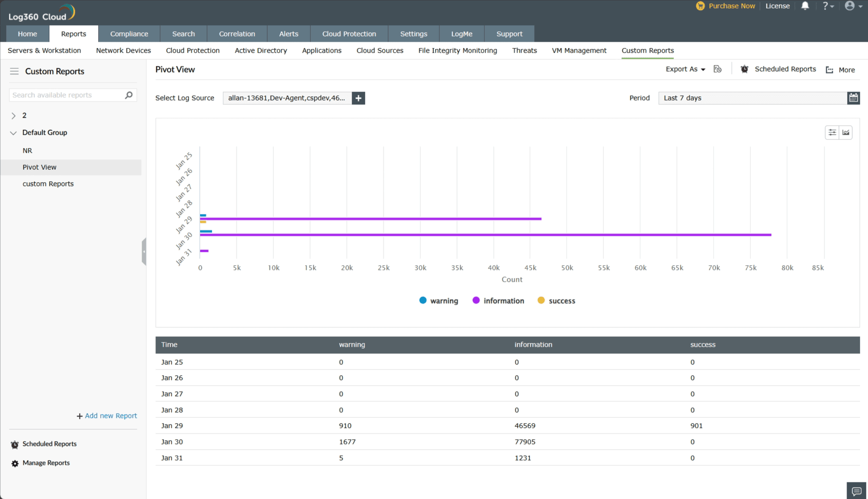Click the plus button to add log source

(358, 98)
